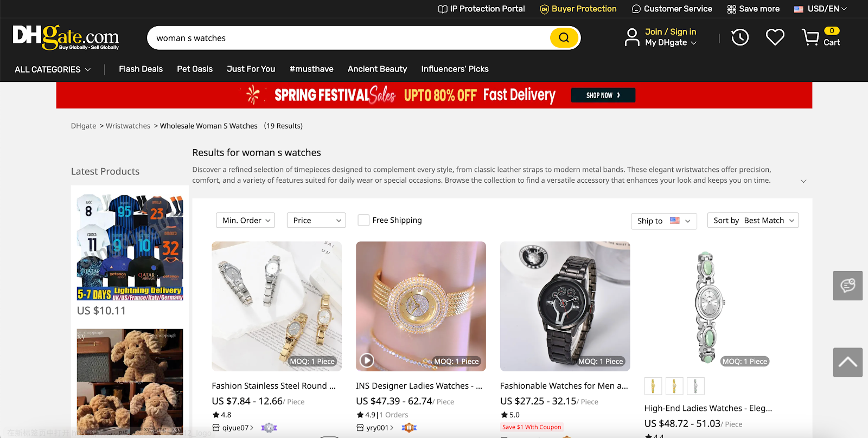
Task: Enable the Free Shipping checkbox
Action: (363, 220)
